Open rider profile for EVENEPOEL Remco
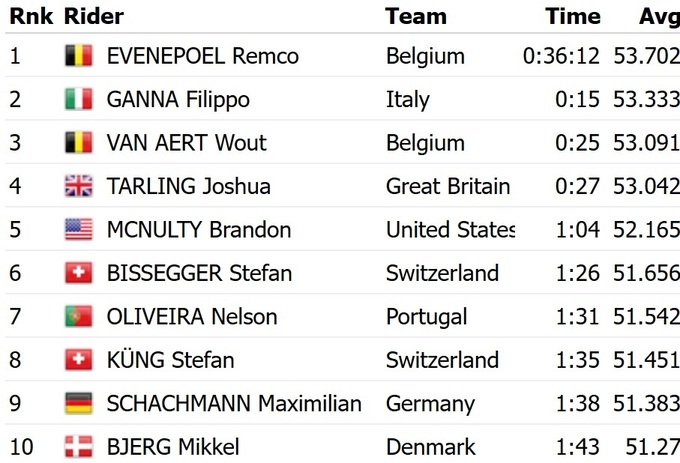This screenshot has width=680, height=463. pos(202,56)
